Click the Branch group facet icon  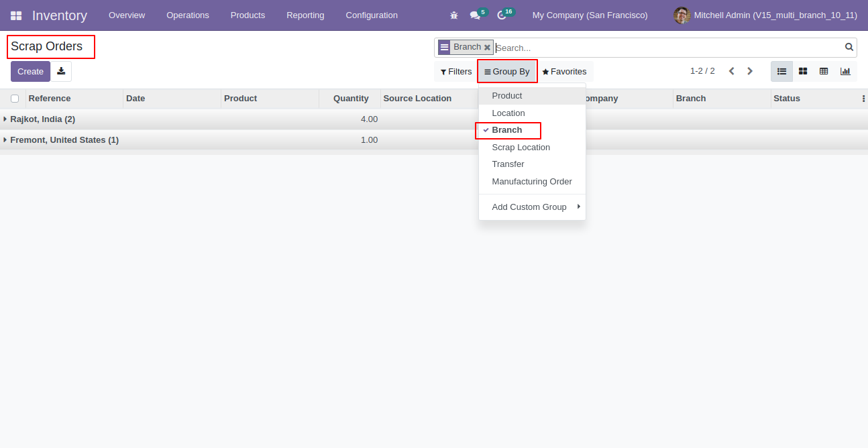(444, 48)
